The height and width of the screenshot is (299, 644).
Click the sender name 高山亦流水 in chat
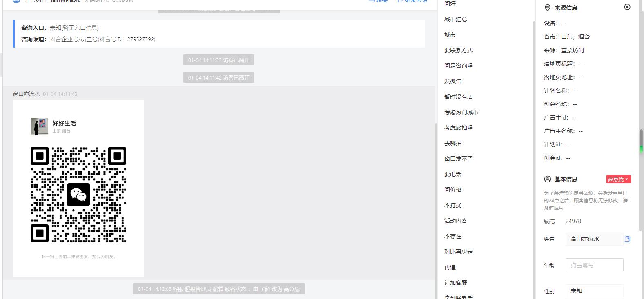pos(26,94)
